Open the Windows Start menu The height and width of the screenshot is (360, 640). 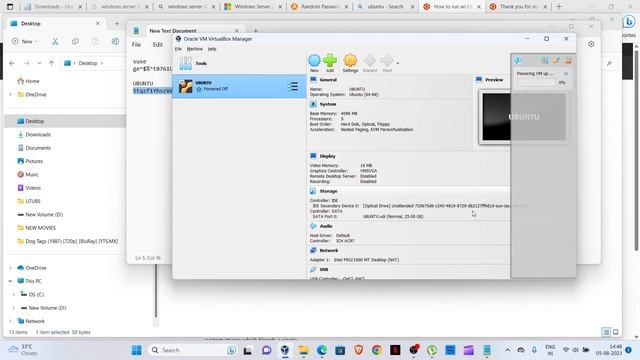(137, 350)
